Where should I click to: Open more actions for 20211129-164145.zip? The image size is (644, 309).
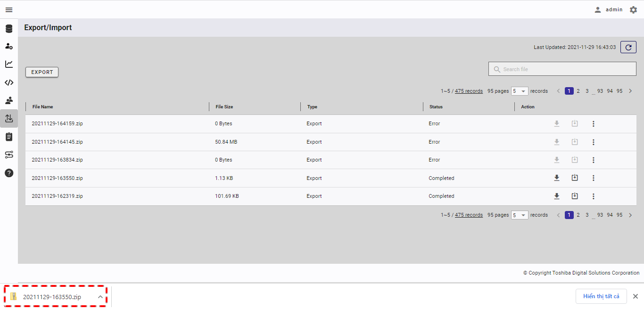coord(594,142)
